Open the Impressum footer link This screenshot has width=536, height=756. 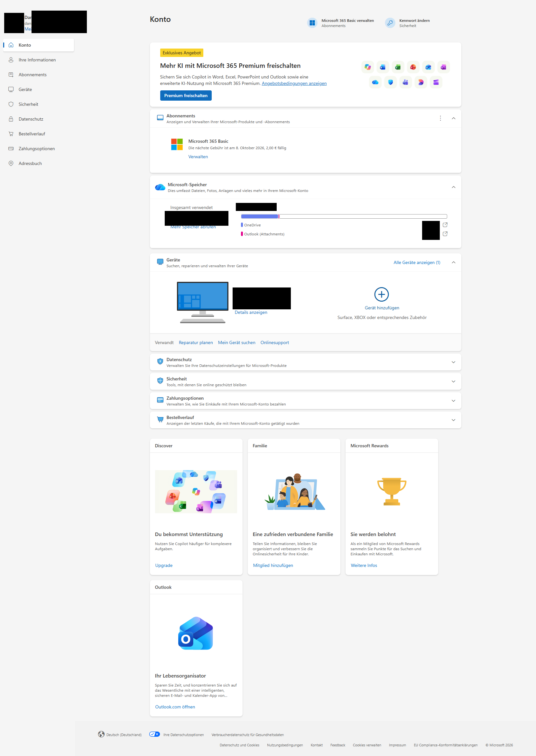(397, 745)
